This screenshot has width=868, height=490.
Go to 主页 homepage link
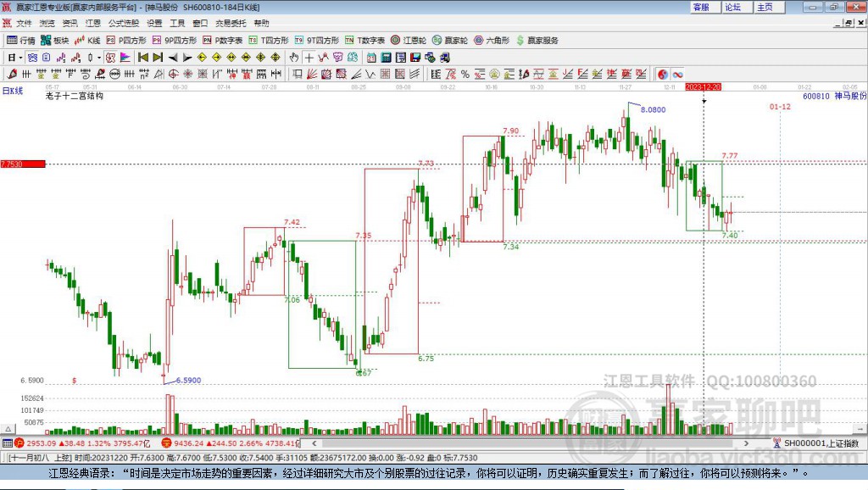pos(765,7)
